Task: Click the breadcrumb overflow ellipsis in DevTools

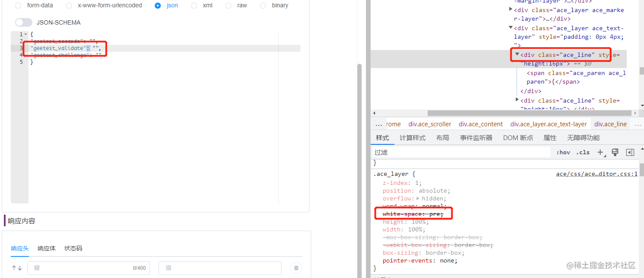Action: point(378,124)
